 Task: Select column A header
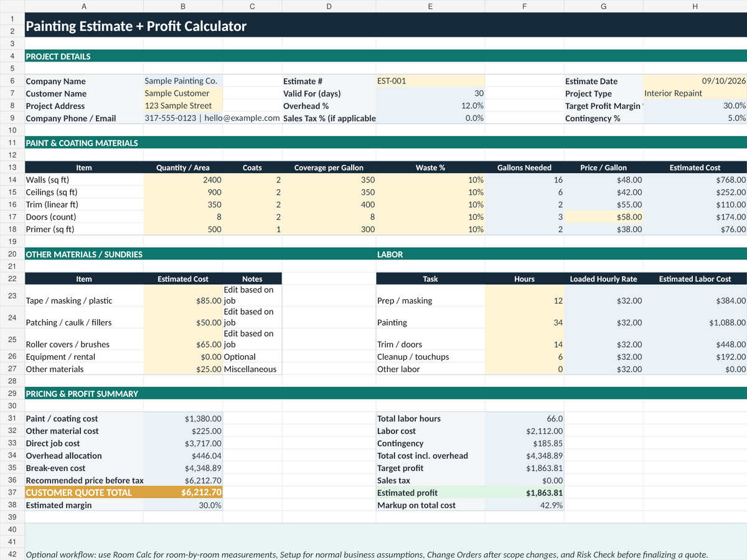(x=84, y=6)
